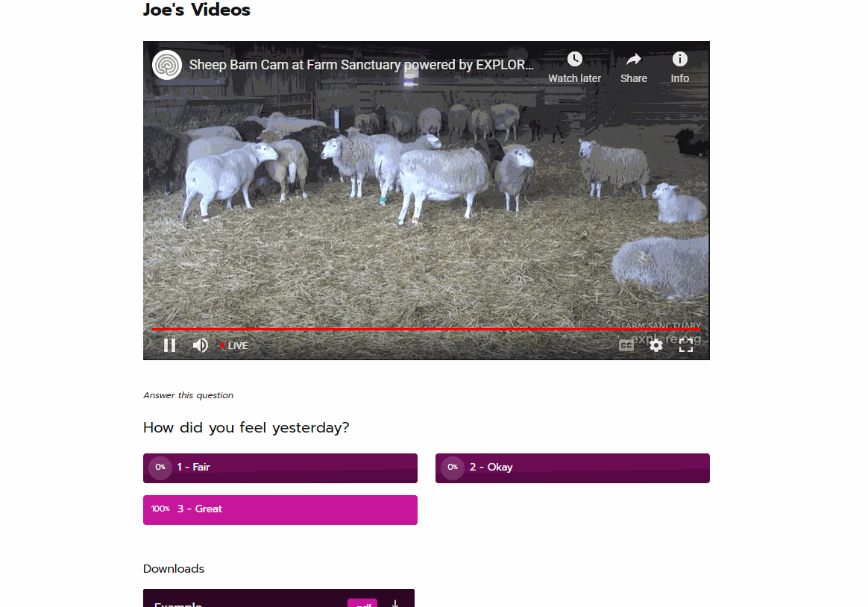Select the "2 - Okay" answer option
The width and height of the screenshot is (868, 607).
[573, 468]
